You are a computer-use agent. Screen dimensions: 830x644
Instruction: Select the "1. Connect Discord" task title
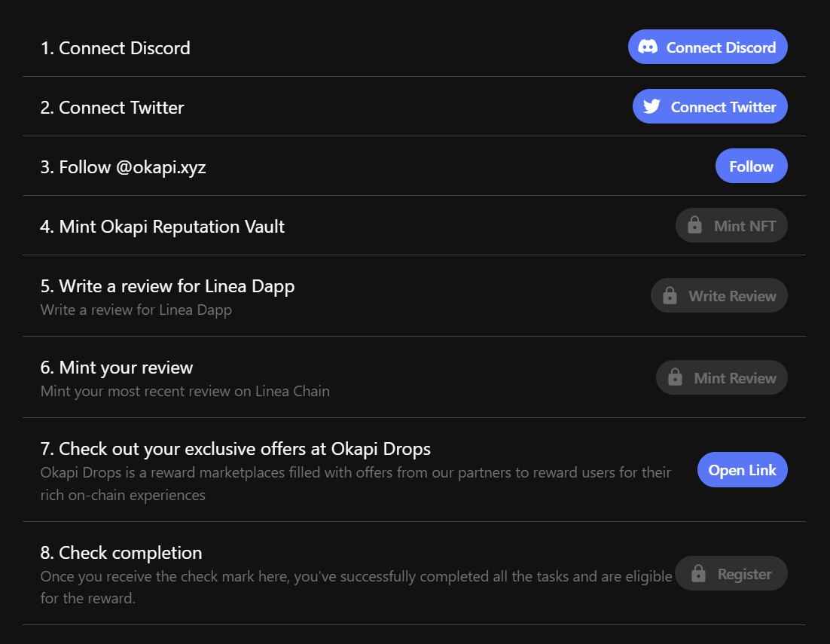click(x=115, y=48)
